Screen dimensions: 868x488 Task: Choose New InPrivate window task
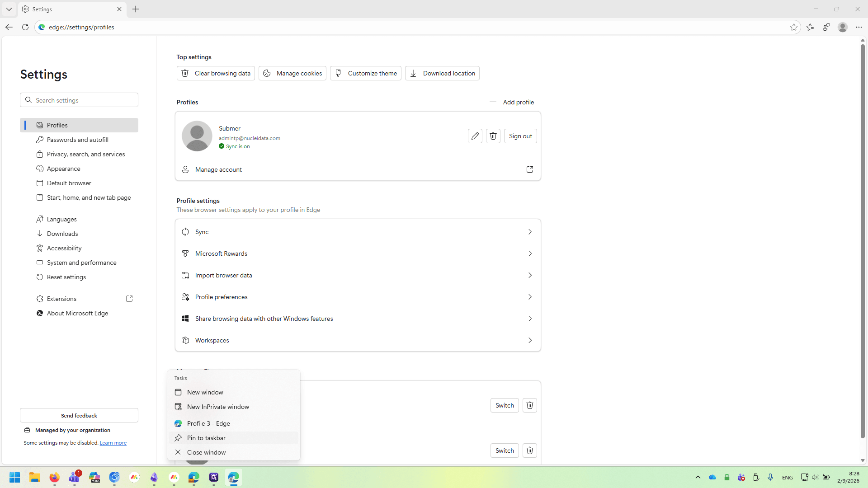coord(234,407)
